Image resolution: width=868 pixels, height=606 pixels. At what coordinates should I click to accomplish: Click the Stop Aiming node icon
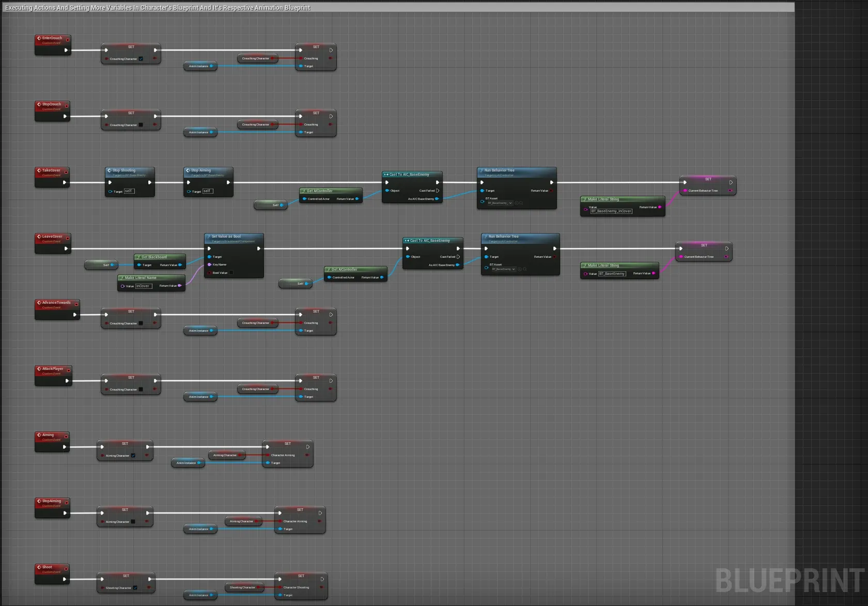coord(188,170)
